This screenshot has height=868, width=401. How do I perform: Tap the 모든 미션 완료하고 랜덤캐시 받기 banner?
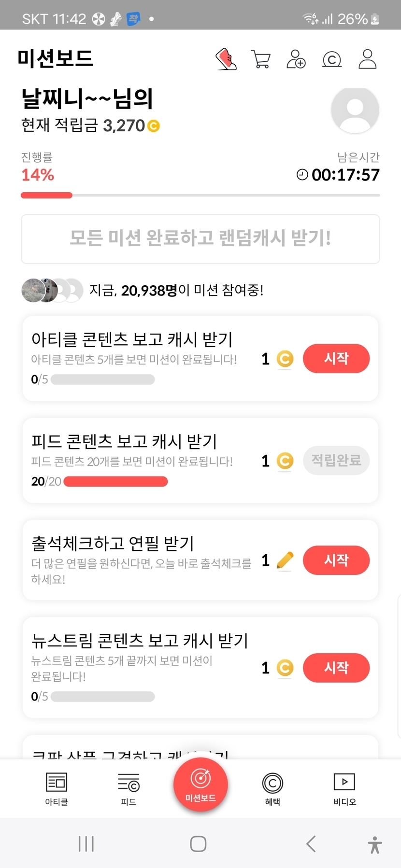[x=200, y=239]
